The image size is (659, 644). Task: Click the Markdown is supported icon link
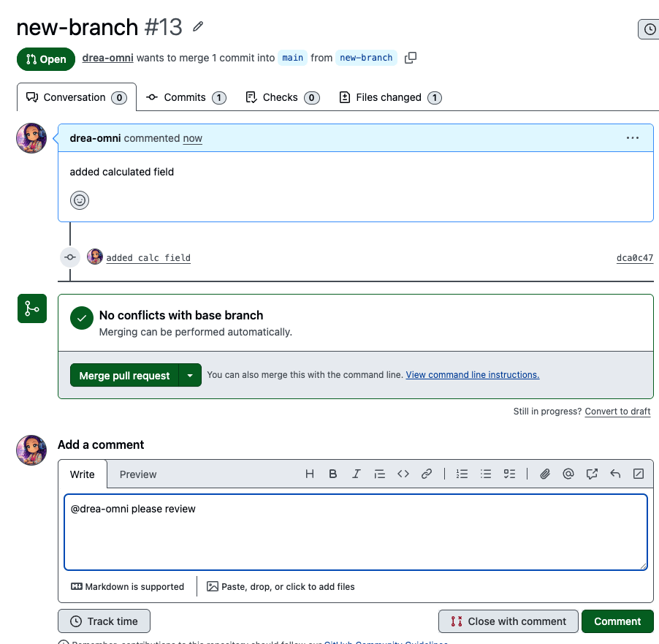click(x=77, y=586)
